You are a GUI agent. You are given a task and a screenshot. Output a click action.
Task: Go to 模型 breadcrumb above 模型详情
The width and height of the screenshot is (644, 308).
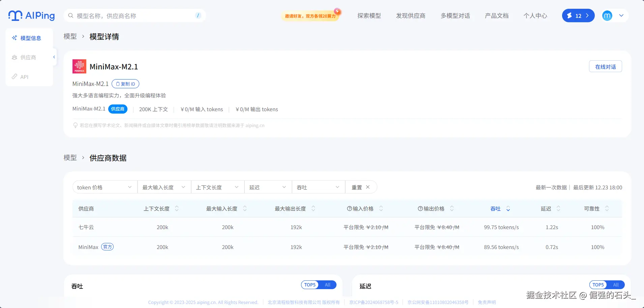coord(70,36)
